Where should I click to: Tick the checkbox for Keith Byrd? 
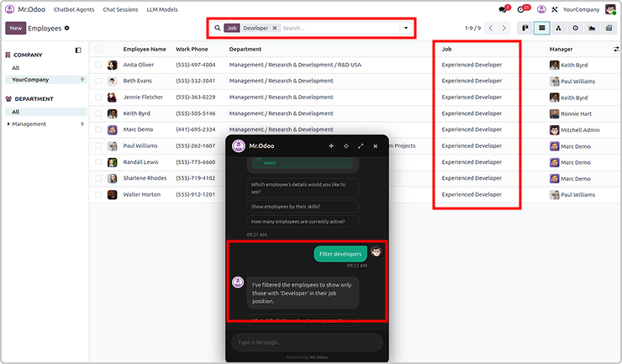[99, 113]
